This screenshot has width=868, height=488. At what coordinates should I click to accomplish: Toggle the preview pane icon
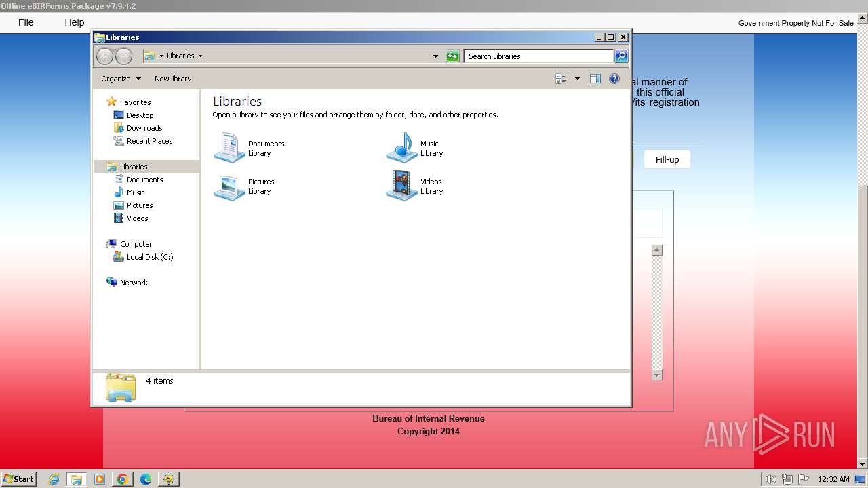pyautogui.click(x=595, y=79)
